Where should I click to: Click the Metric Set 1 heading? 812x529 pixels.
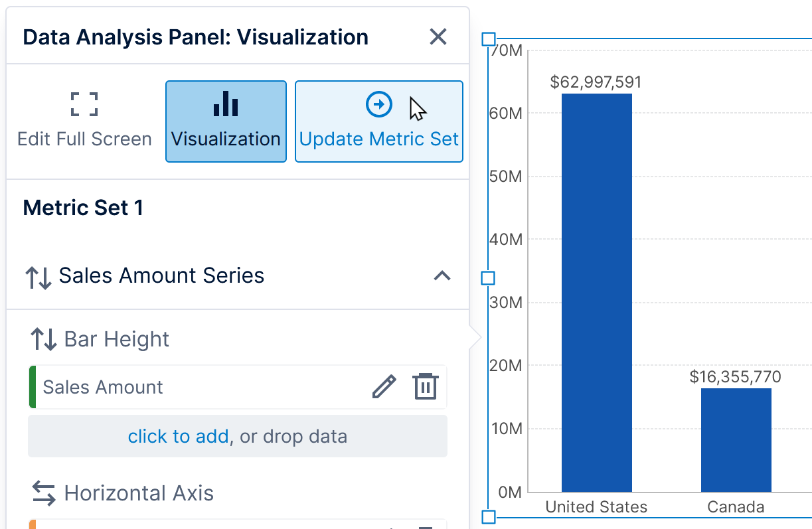tap(83, 208)
